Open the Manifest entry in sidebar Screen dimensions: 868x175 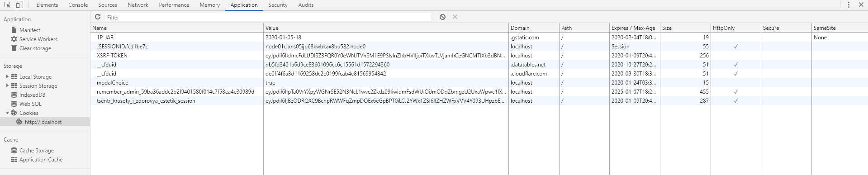29,30
